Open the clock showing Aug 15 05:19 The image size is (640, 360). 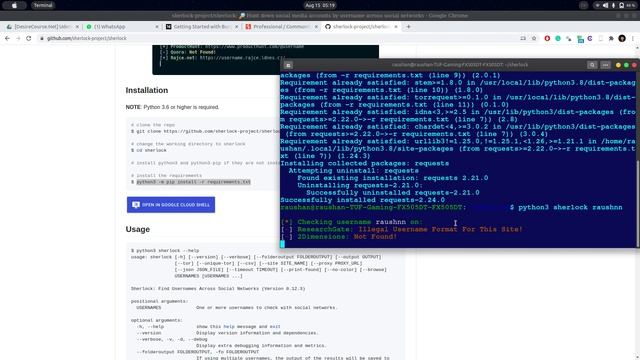320,5
